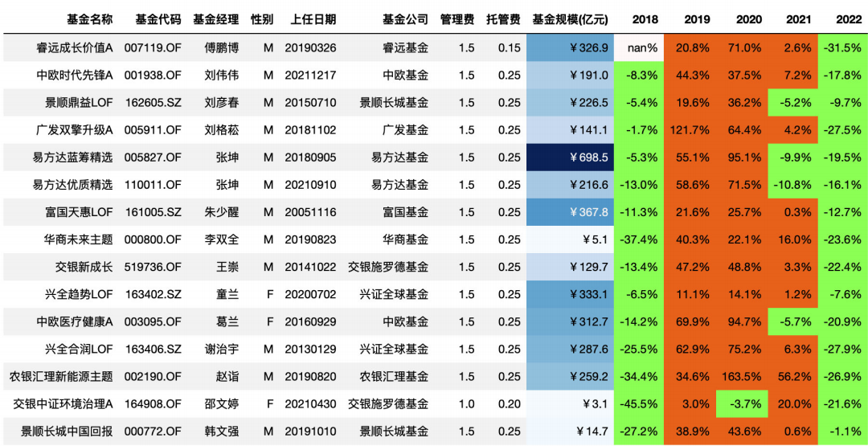Select the 2021 column header
Screen dimensions: 868x446
799,20
